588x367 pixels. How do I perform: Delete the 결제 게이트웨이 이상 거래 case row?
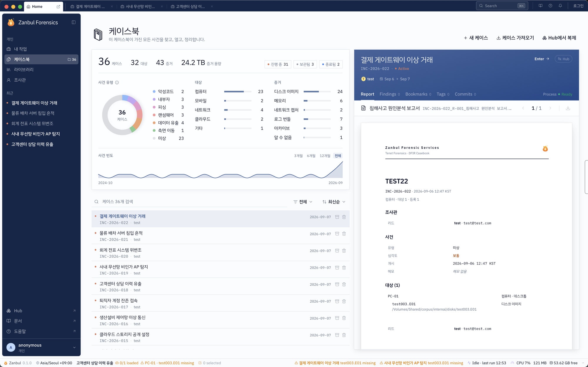(x=344, y=217)
